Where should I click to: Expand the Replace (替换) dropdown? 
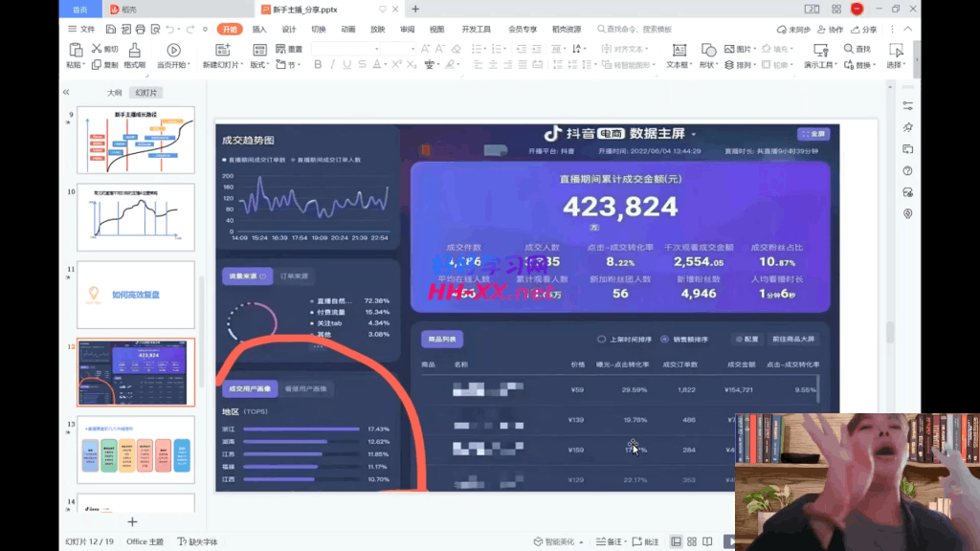(874, 65)
